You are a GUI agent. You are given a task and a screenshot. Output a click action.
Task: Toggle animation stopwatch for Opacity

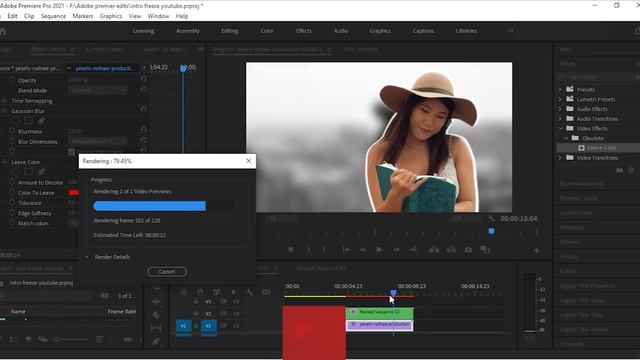pos(12,80)
